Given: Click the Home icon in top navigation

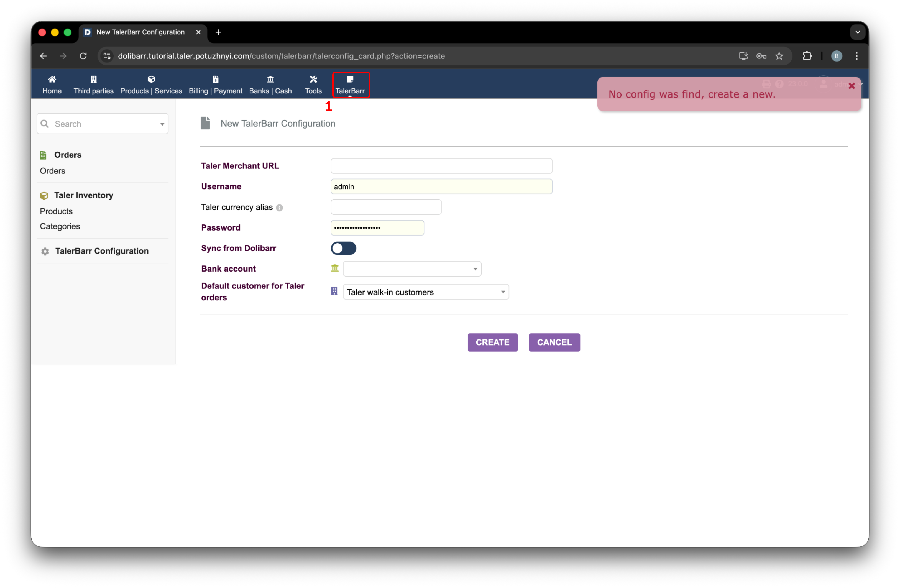Looking at the screenshot, I should coord(52,80).
